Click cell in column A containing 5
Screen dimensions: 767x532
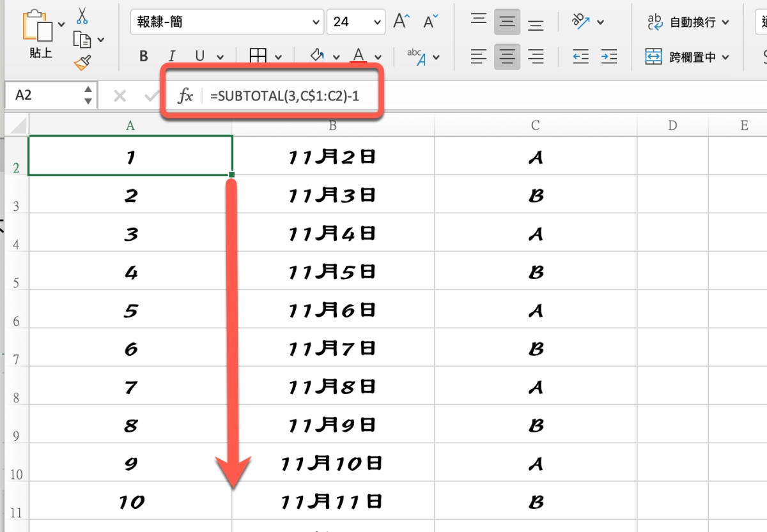click(130, 309)
